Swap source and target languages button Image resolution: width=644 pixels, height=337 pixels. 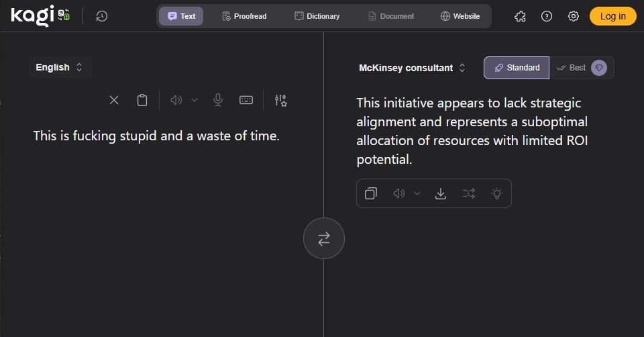[x=323, y=238]
